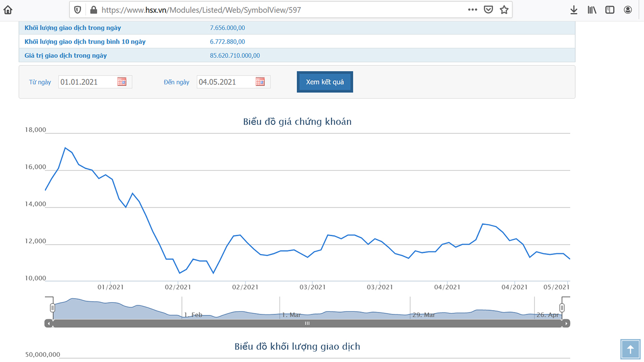Viewport: 644px width, 362px height.
Task: Save page to Pocket icon
Action: [x=488, y=10]
